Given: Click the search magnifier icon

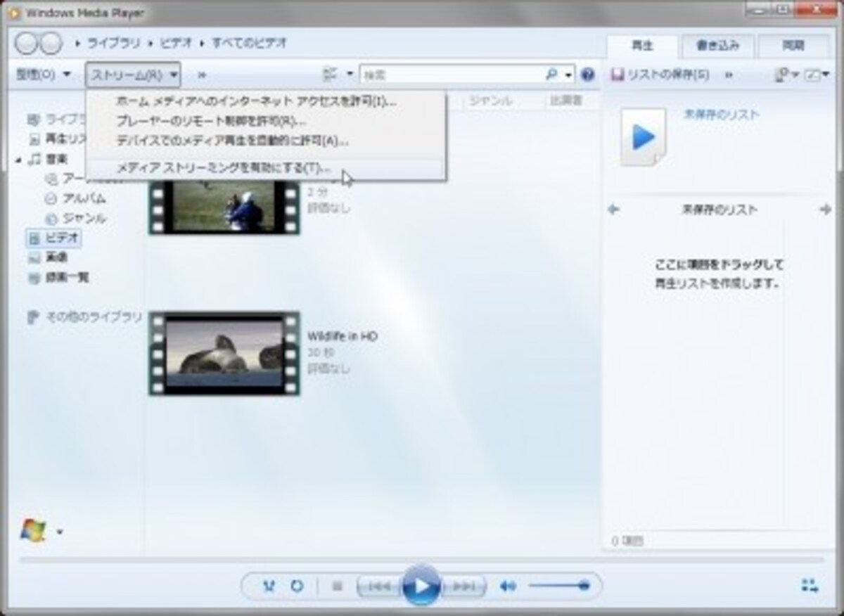Looking at the screenshot, I should (552, 74).
